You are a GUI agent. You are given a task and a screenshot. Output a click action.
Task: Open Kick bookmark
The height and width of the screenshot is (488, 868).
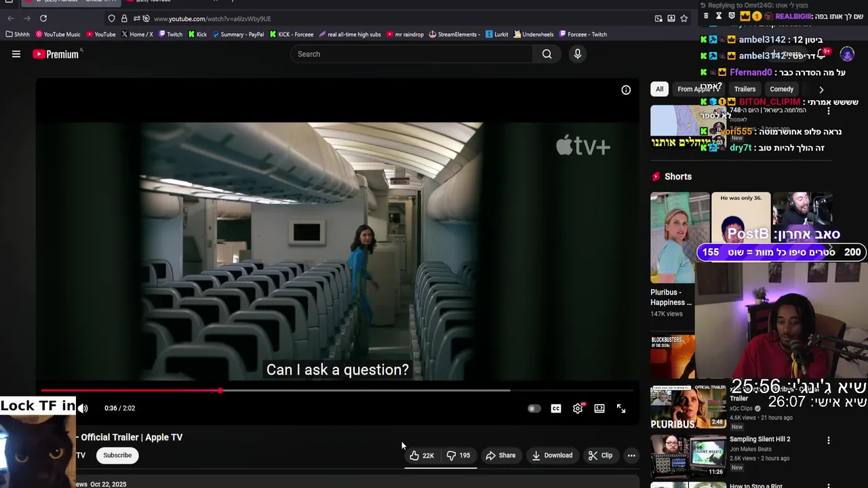tap(197, 35)
